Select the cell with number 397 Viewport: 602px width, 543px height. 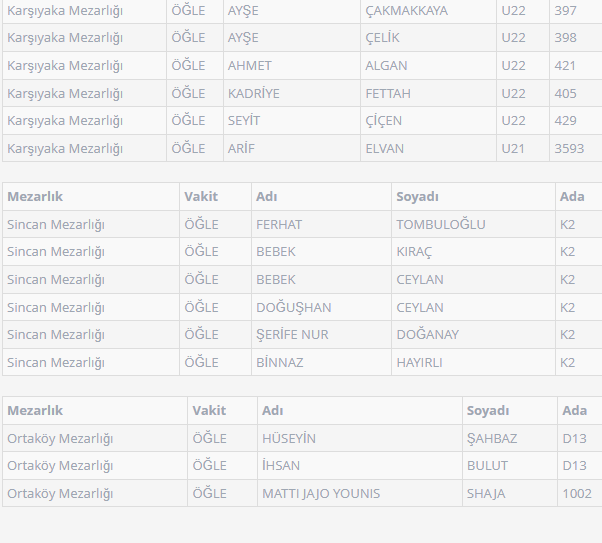pos(565,10)
